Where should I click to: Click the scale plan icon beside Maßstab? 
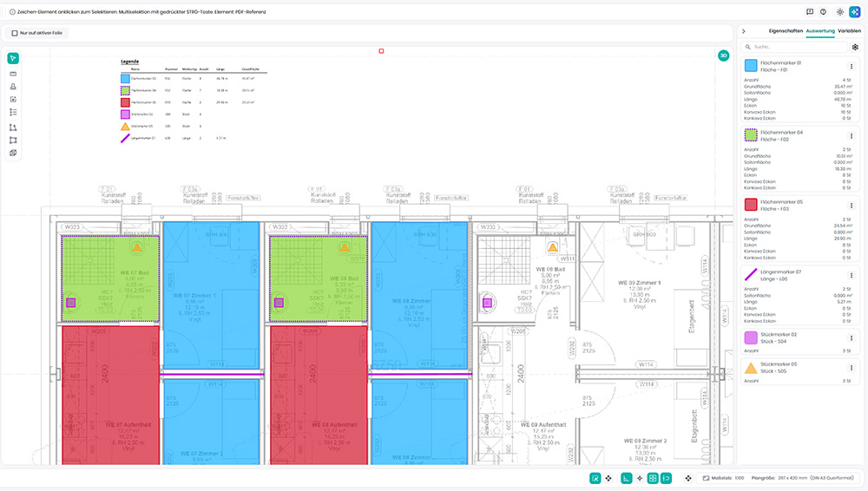[706, 478]
